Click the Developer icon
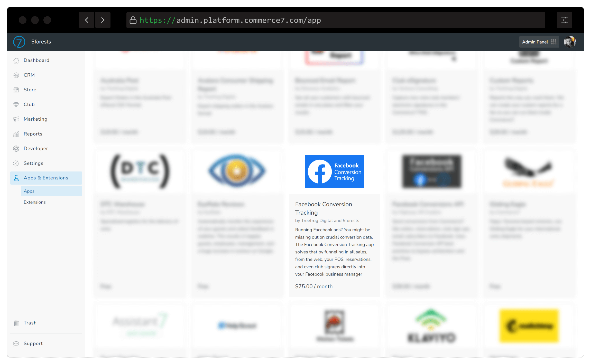The image size is (591, 364). [16, 148]
